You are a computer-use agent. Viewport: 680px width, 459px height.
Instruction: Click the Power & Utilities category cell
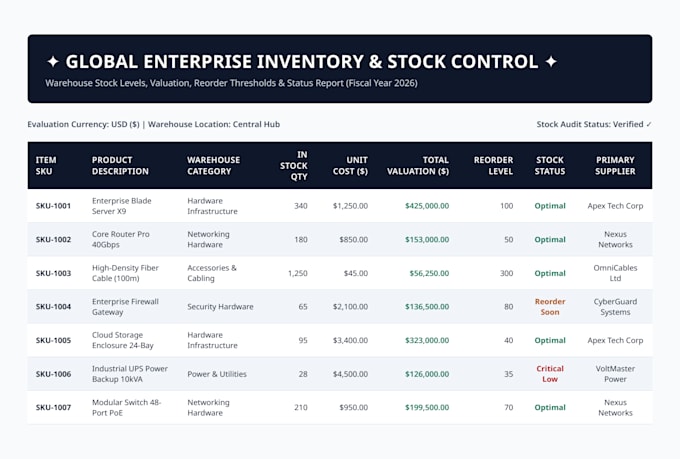(217, 374)
